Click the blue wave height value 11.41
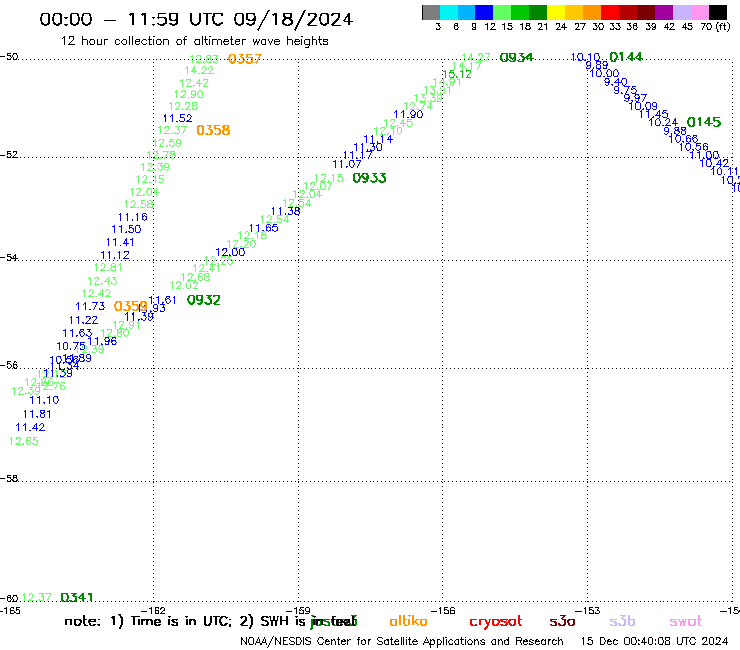The height and width of the screenshot is (650, 740). click(x=120, y=242)
